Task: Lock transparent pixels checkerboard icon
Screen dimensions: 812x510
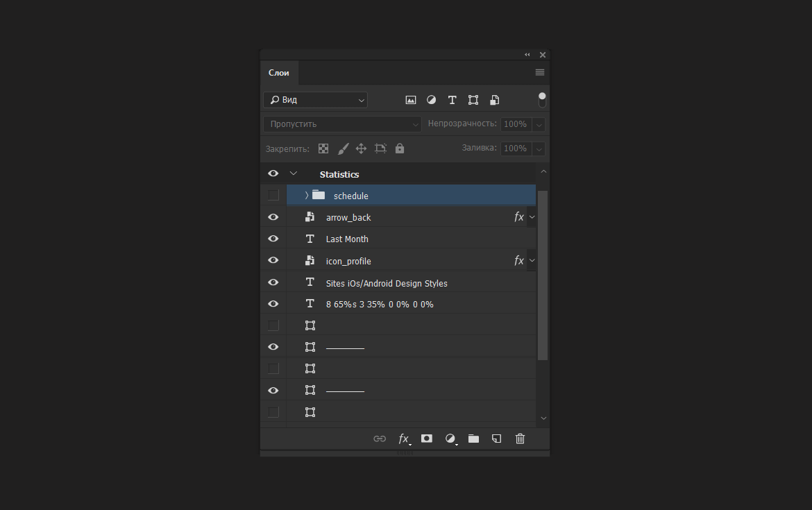Action: pos(323,148)
